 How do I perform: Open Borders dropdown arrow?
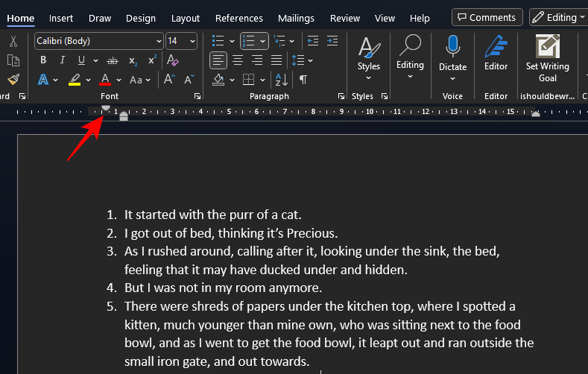click(262, 80)
